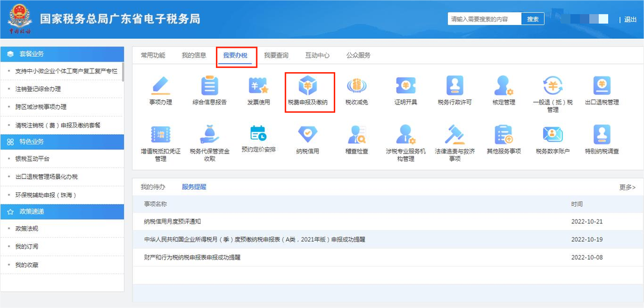Click 更多> link in reminders panel
Screen dimensions: 644x308
(627, 187)
